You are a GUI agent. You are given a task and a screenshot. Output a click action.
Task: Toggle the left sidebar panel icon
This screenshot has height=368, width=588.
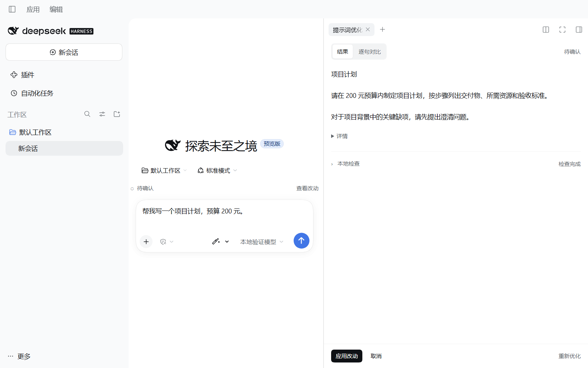(x=12, y=9)
